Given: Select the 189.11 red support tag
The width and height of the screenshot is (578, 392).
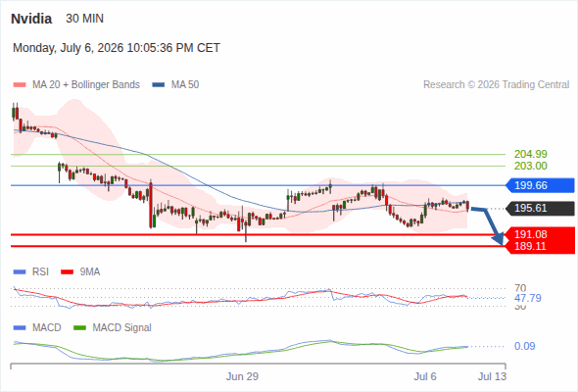Looking at the screenshot, I should [541, 247].
